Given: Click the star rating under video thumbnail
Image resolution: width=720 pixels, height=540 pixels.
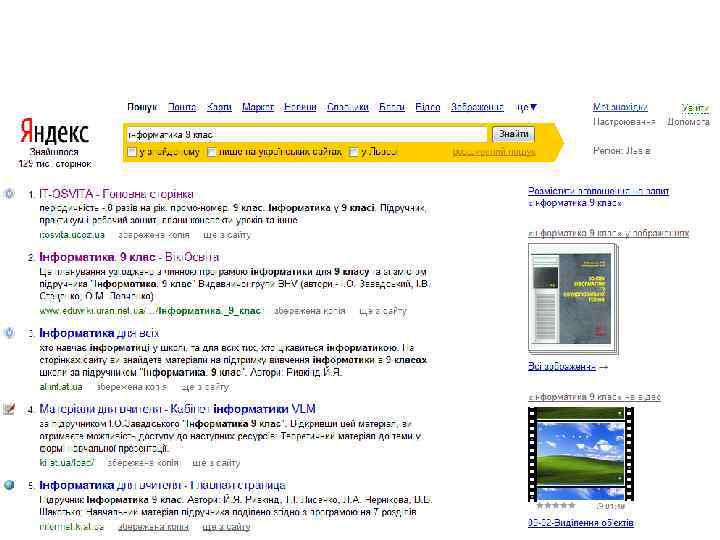Looking at the screenshot, I should [x=556, y=506].
